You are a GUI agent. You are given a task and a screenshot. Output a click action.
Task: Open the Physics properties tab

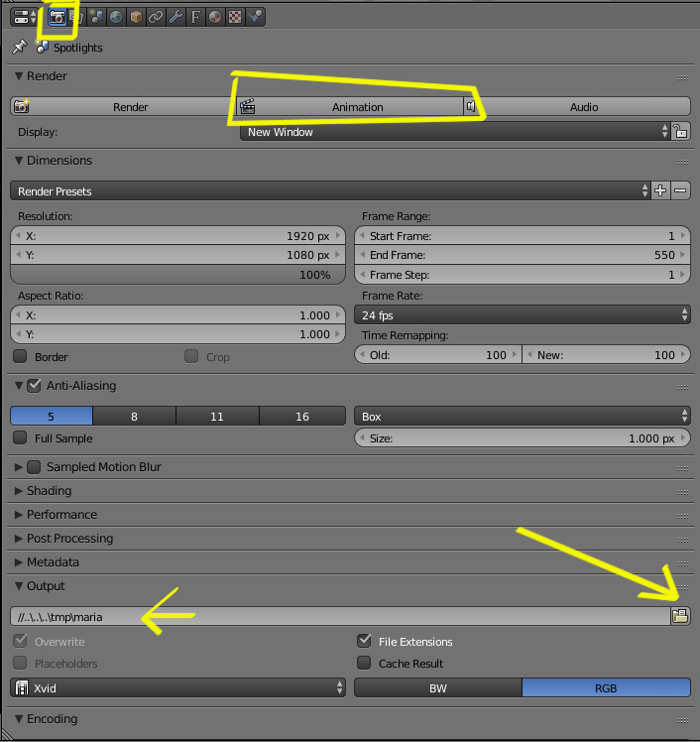pos(255,17)
